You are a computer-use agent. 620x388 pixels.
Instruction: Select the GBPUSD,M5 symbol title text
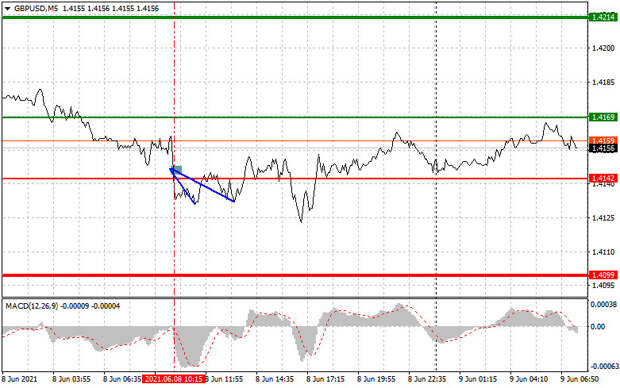tap(36, 8)
